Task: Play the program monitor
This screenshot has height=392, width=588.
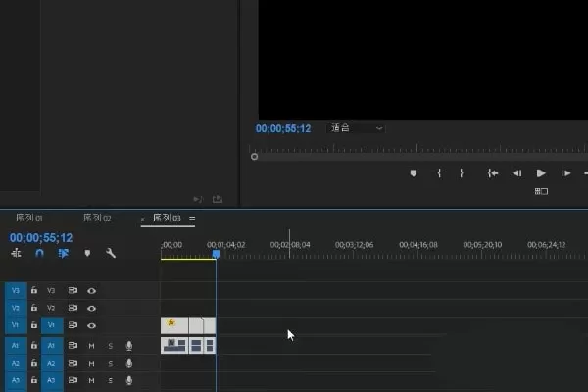Action: (x=541, y=173)
